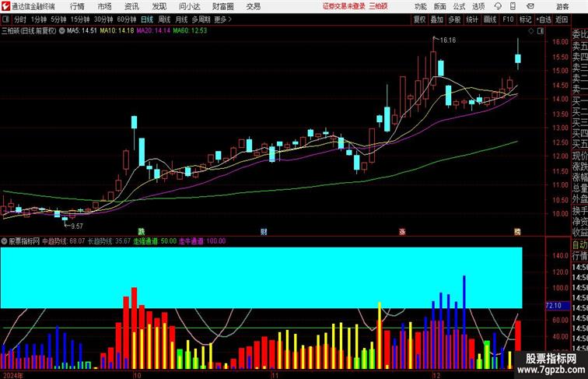The height and width of the screenshot is (379, 588).
Task: Click the 2024年 date label
Action: pos(12,375)
